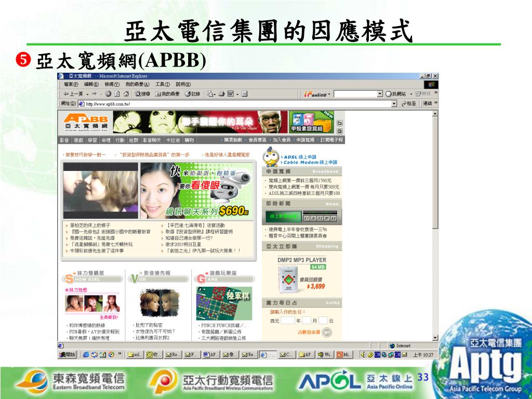Click the Edit with Word icon
This screenshot has width=532, height=399.
(x=230, y=94)
